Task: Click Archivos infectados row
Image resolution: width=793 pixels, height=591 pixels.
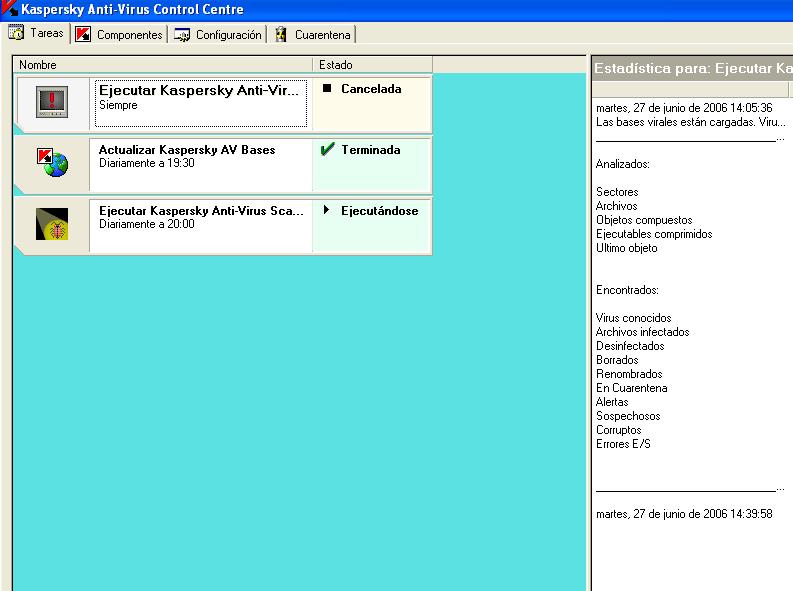Action: pos(642,332)
